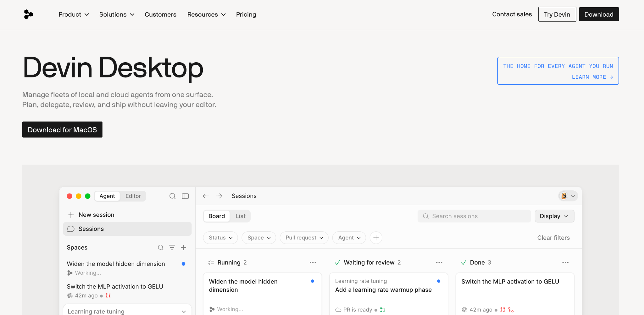Viewport: 644px width, 315px height.
Task: Click the green maximize window dot
Action: click(88, 196)
